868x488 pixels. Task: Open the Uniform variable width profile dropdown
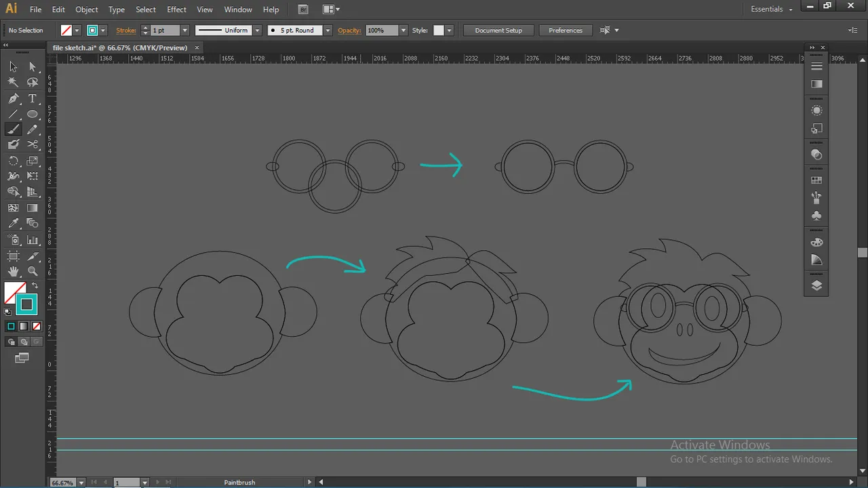[x=258, y=30]
